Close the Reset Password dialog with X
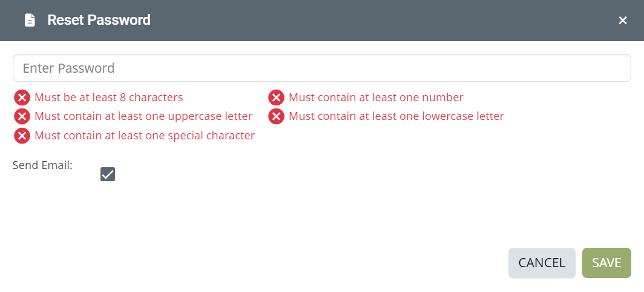This screenshot has height=292, width=644. click(623, 20)
